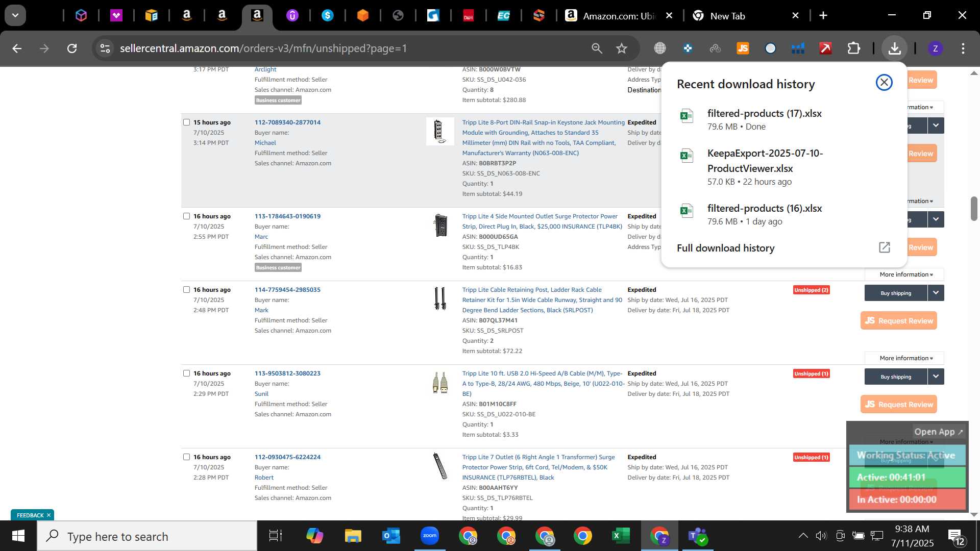Click the zoom magnifier icon in address bar

(x=597, y=48)
